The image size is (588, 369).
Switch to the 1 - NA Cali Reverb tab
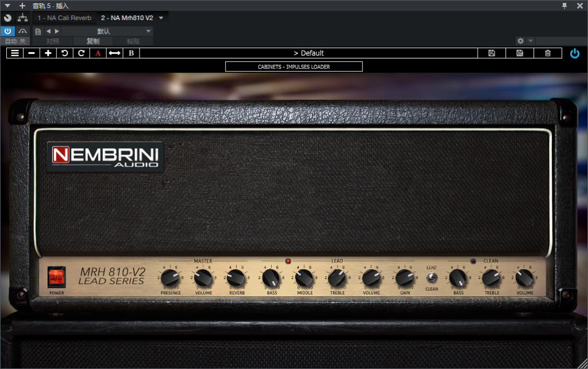pyautogui.click(x=64, y=18)
